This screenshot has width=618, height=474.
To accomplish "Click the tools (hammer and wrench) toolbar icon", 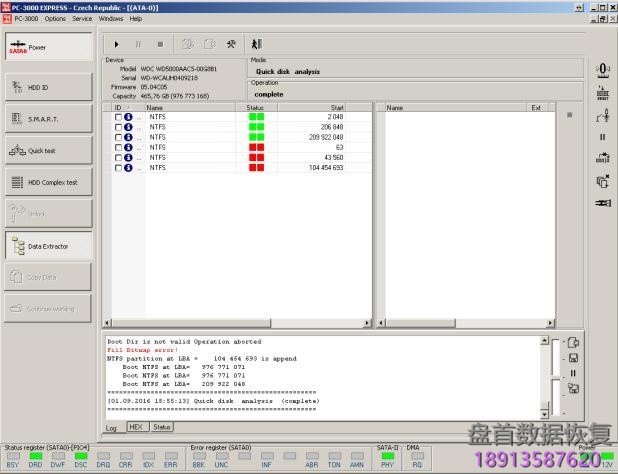I will click(232, 44).
